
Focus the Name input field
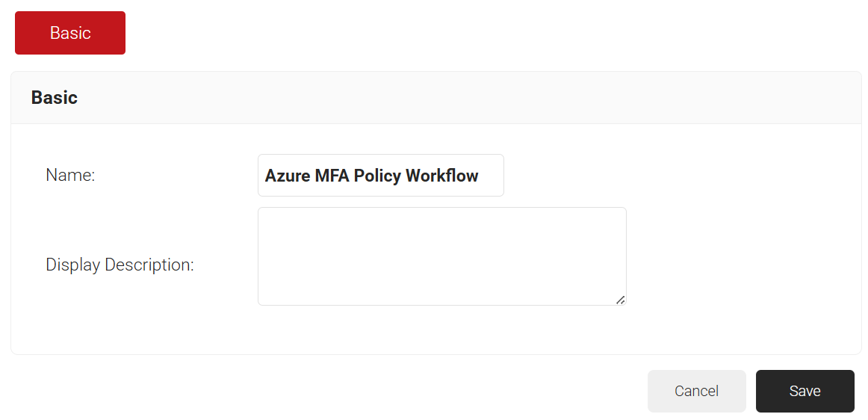point(380,176)
